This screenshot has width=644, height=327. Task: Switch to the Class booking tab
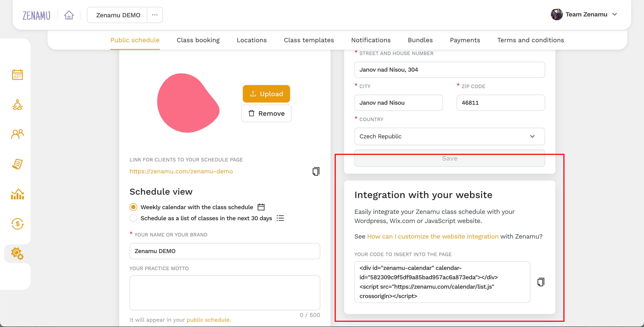198,40
